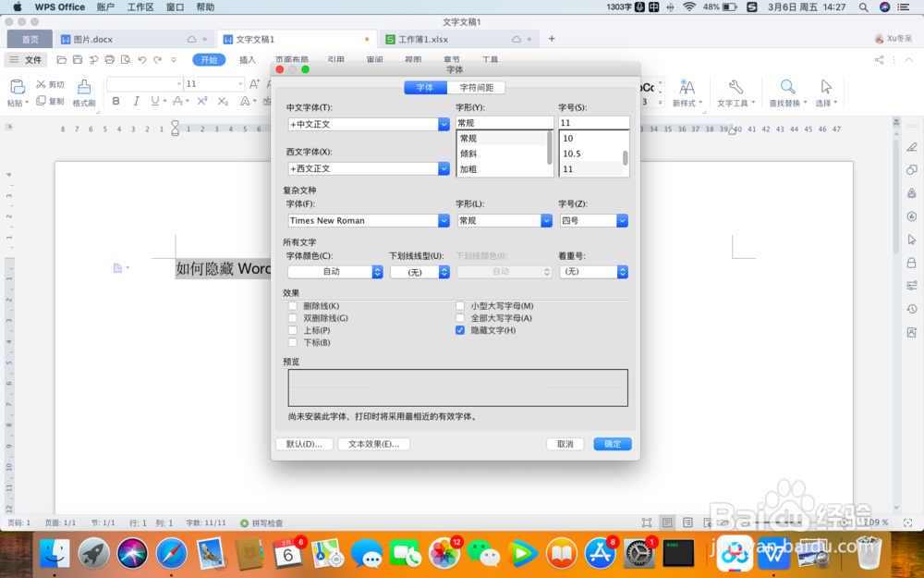Click the 文本效果(E) button

coord(374,443)
